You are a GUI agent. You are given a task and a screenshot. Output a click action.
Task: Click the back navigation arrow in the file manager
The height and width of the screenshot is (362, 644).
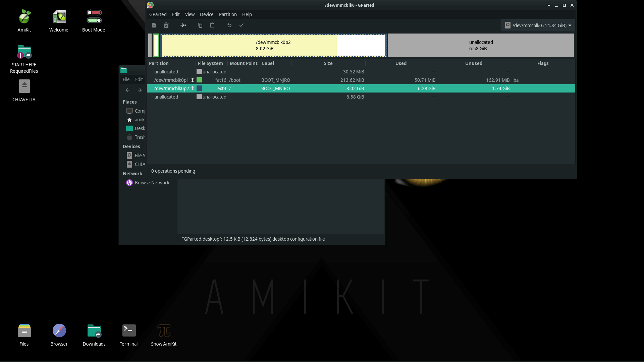tap(127, 90)
